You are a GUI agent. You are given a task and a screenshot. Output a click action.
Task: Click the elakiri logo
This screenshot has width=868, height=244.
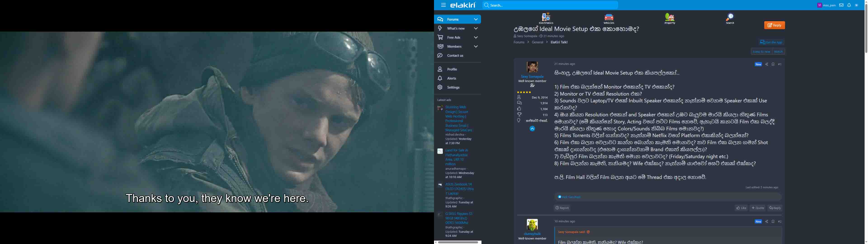[463, 5]
